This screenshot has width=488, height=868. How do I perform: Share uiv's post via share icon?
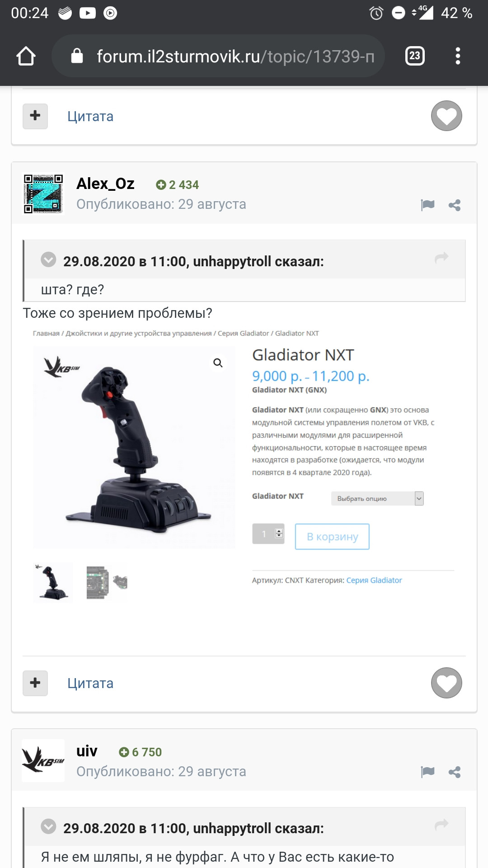pyautogui.click(x=455, y=772)
